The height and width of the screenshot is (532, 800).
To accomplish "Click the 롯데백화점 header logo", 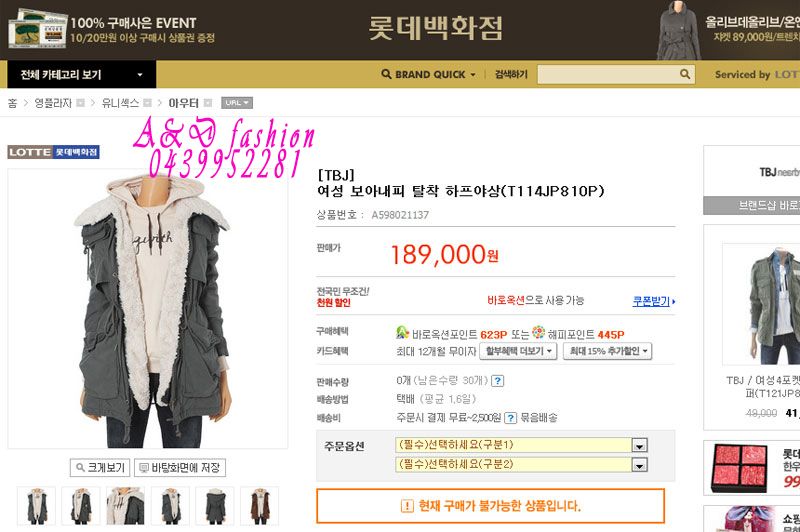I will (x=435, y=29).
